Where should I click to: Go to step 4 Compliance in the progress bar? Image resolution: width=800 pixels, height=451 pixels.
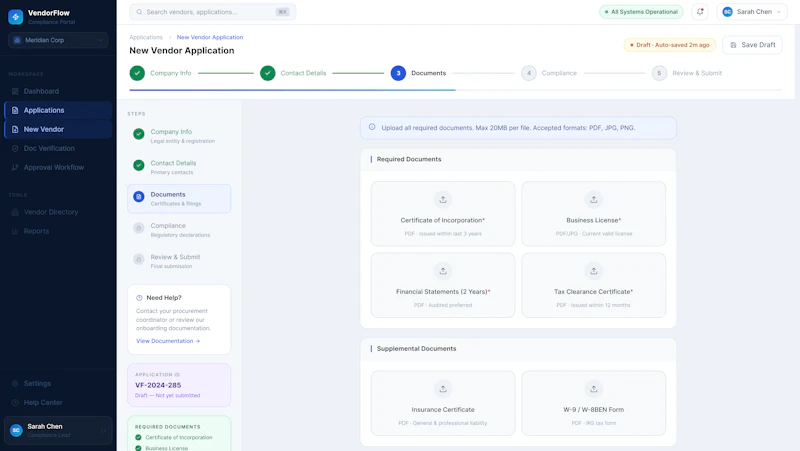549,73
